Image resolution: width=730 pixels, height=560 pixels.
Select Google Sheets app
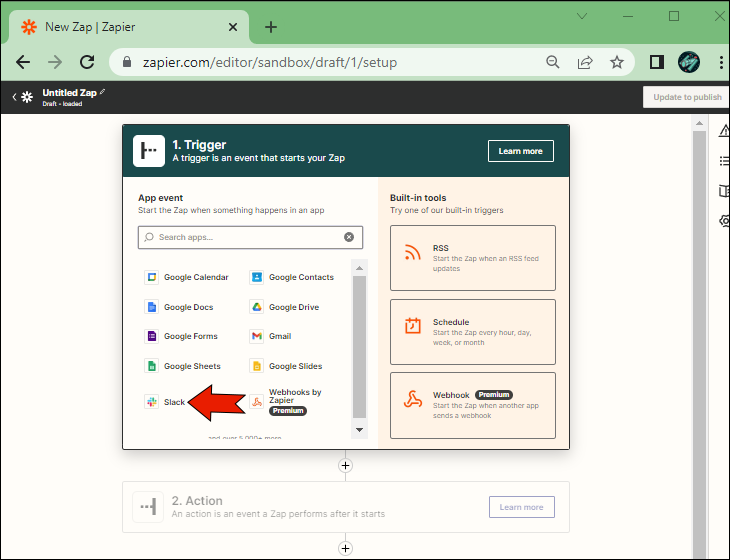point(182,366)
